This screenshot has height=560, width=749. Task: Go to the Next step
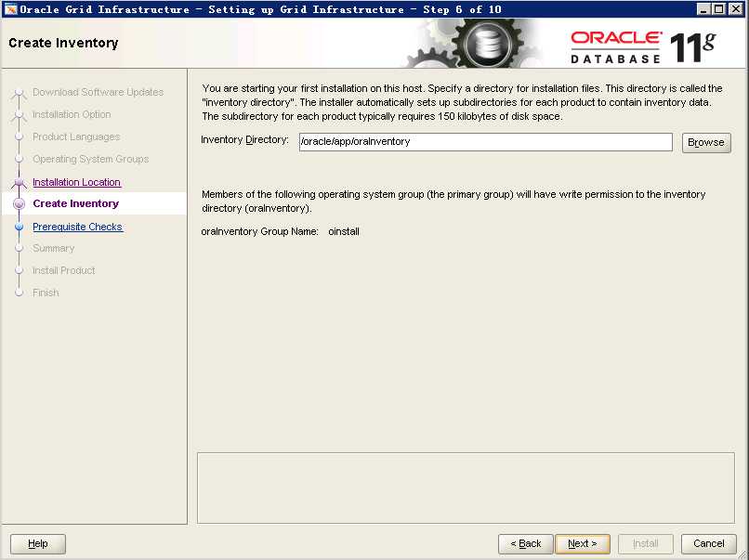(x=583, y=543)
